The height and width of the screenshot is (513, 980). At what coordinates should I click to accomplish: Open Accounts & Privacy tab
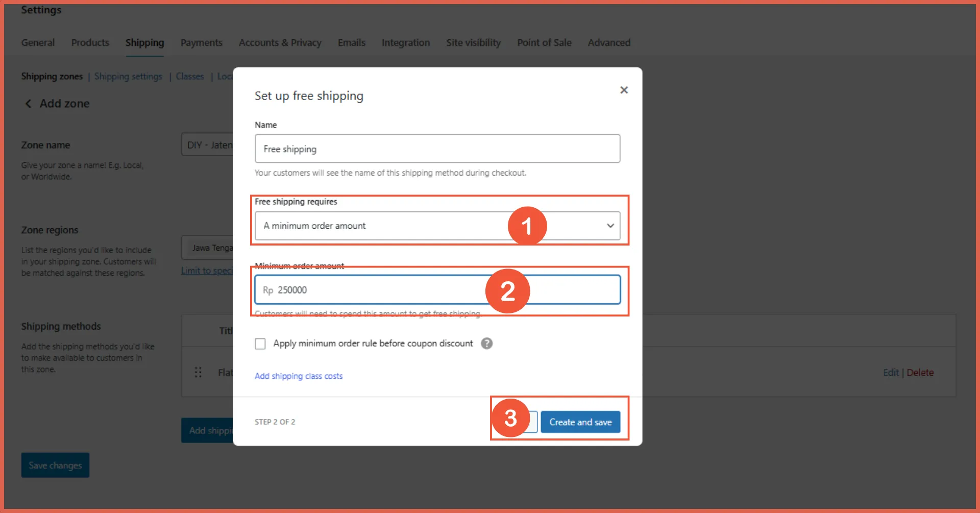coord(280,43)
